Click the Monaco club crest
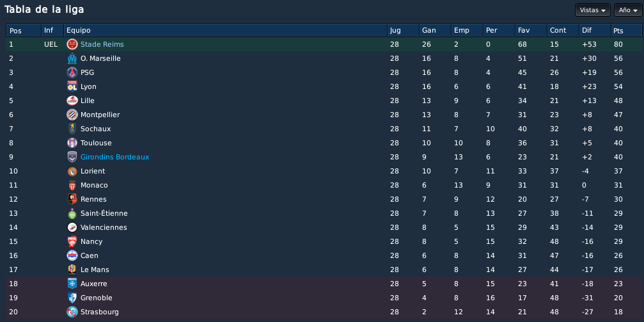 click(72, 185)
